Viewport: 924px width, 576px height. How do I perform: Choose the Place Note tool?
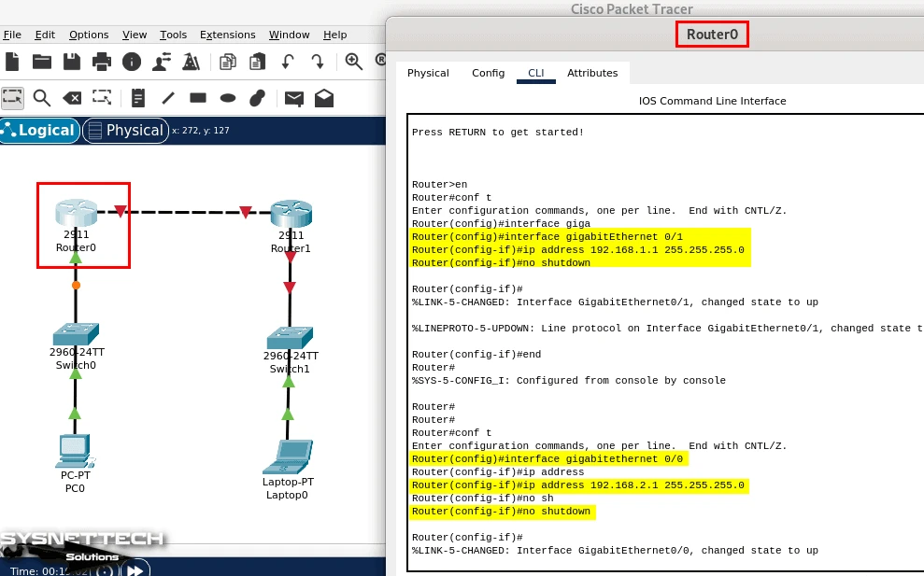point(138,98)
